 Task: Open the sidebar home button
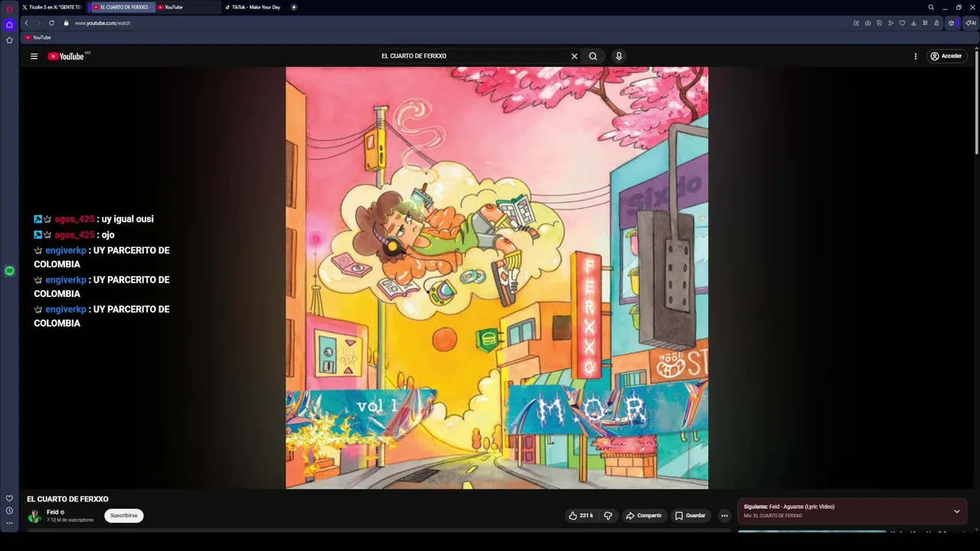point(9,24)
